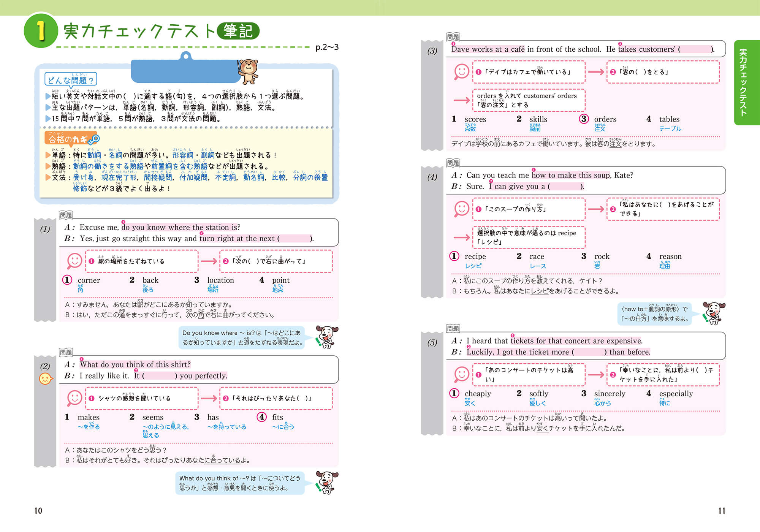Click the 'Do you know where ~ is?' tip bubble

[242, 337]
